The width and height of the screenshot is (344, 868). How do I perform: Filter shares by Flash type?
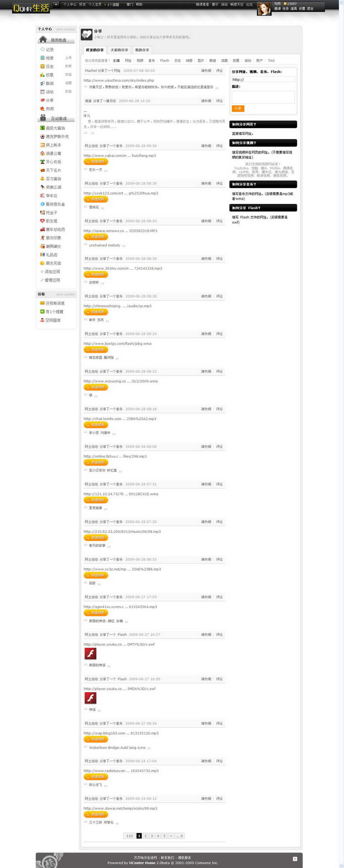click(165, 61)
